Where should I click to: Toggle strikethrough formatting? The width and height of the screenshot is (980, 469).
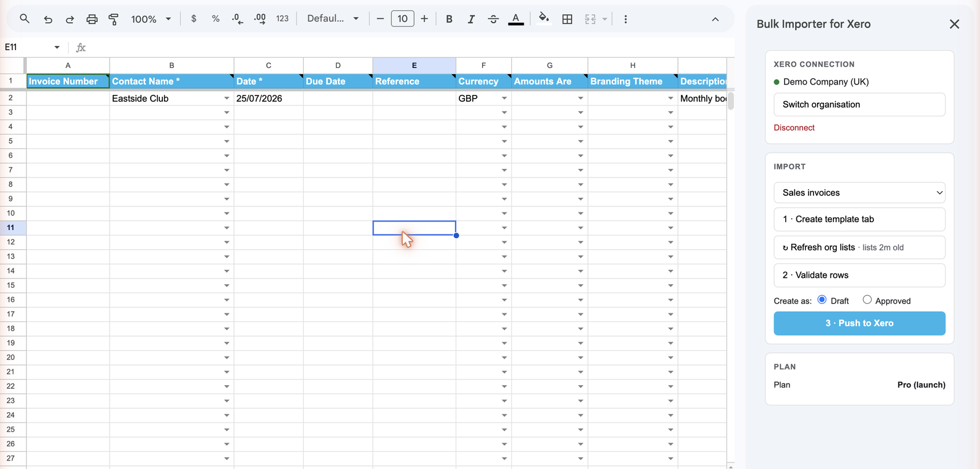(x=493, y=19)
